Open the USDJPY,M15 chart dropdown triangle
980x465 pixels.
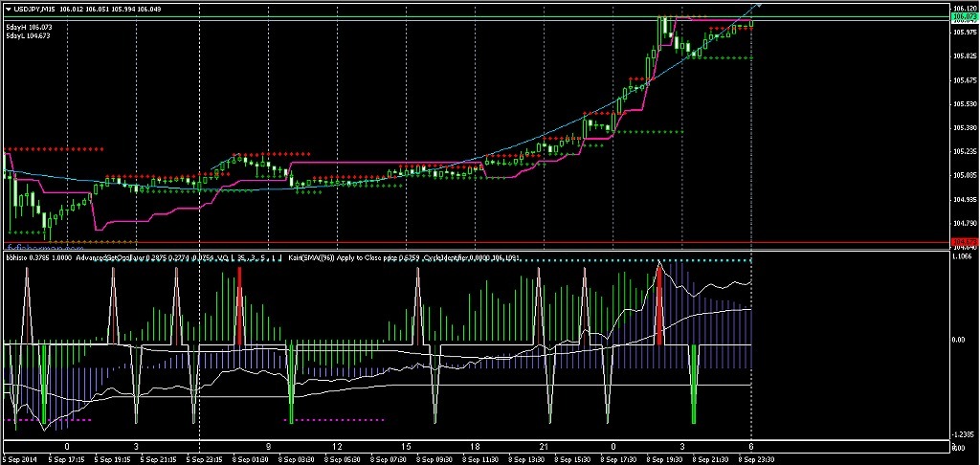point(8,8)
